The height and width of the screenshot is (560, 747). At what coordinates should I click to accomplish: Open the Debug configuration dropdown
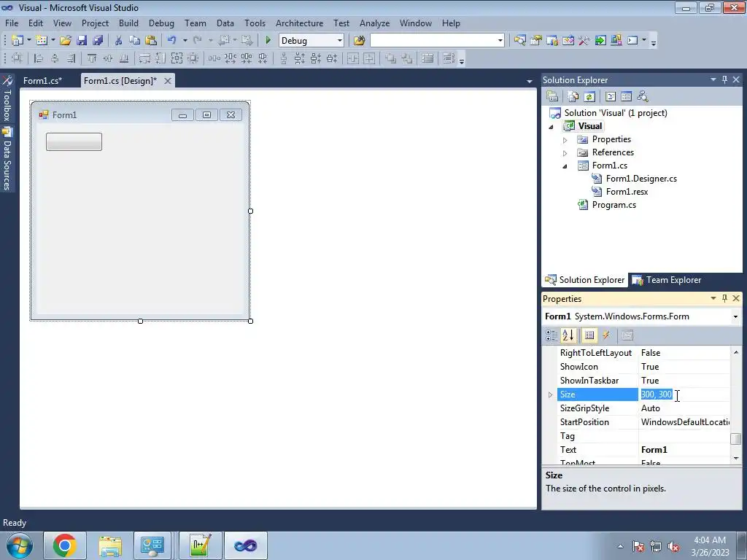340,41
